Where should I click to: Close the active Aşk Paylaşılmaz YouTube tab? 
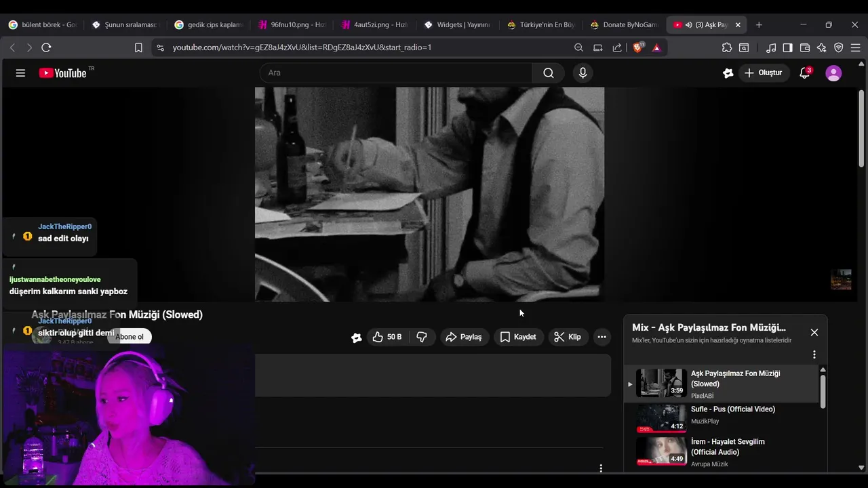(738, 24)
